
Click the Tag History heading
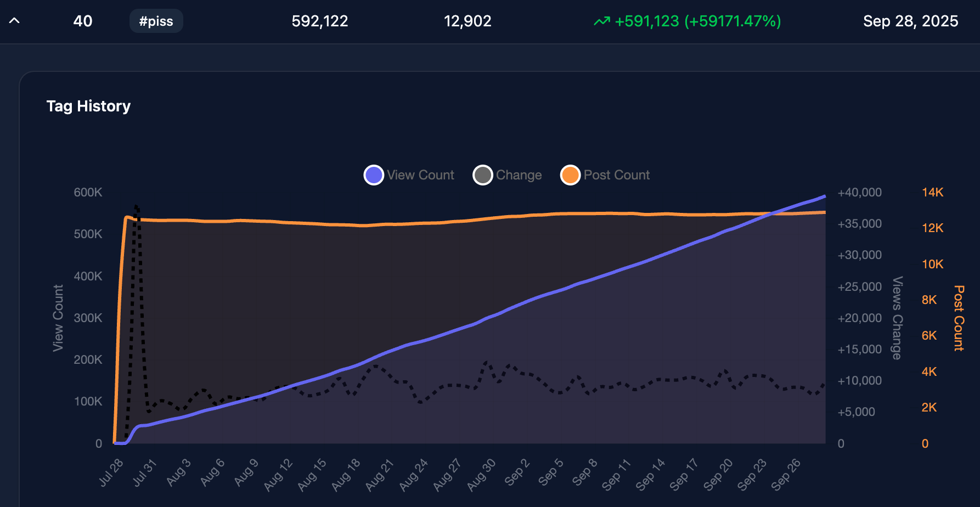click(88, 106)
